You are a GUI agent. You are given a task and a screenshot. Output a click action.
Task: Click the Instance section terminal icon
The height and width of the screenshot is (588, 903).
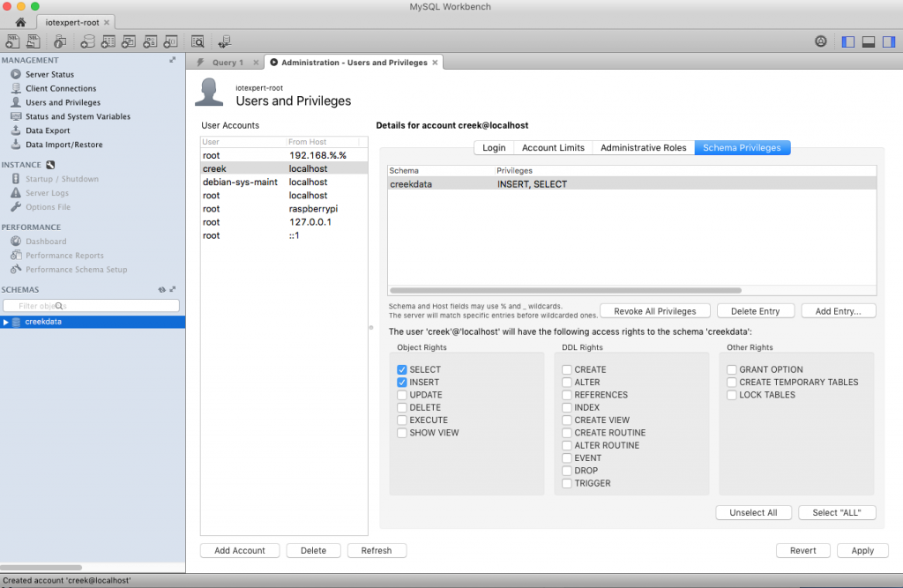[50, 165]
